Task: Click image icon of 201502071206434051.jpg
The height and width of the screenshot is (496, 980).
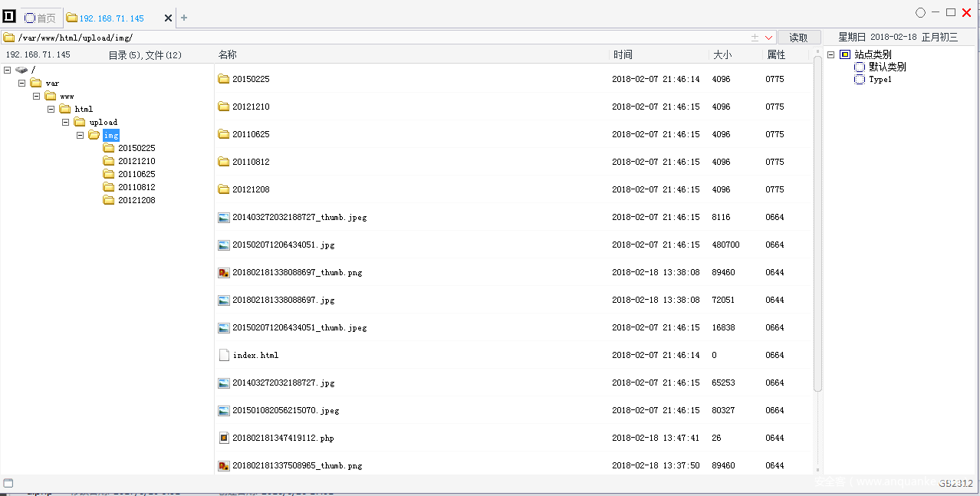Action: (x=224, y=245)
